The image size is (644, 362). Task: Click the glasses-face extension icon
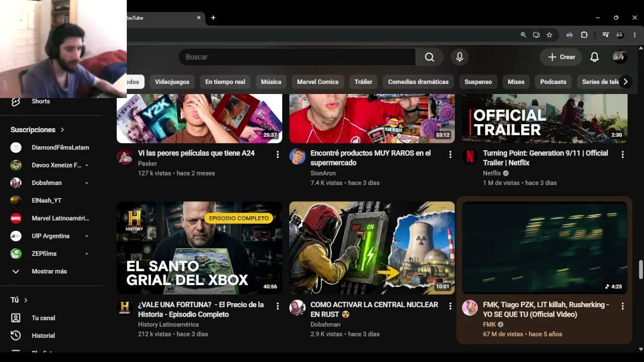point(570,35)
